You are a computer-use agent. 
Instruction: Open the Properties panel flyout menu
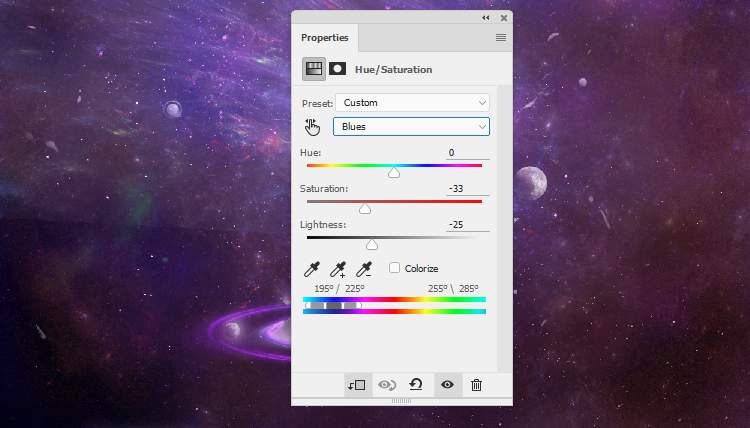click(x=501, y=38)
